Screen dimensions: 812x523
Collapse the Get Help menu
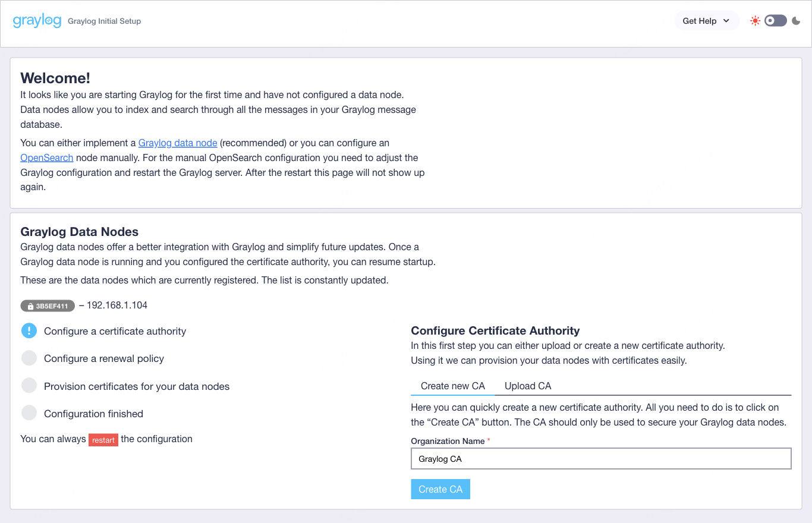click(706, 20)
